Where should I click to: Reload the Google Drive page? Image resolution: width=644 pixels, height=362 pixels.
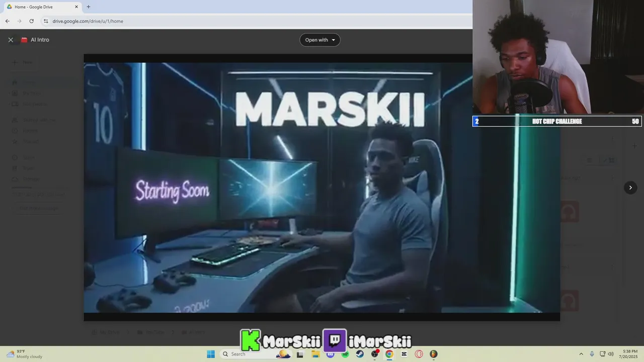(x=31, y=21)
